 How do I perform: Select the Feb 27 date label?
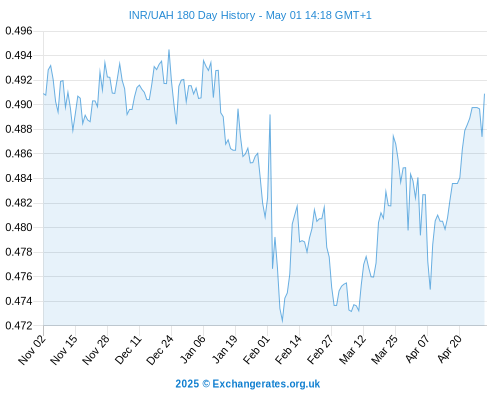(320, 349)
